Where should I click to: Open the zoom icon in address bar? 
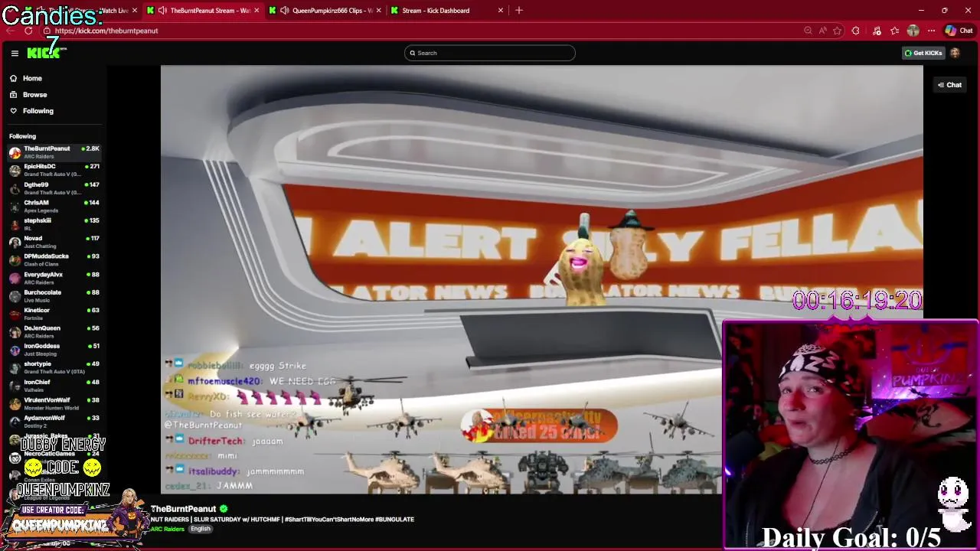tap(808, 31)
